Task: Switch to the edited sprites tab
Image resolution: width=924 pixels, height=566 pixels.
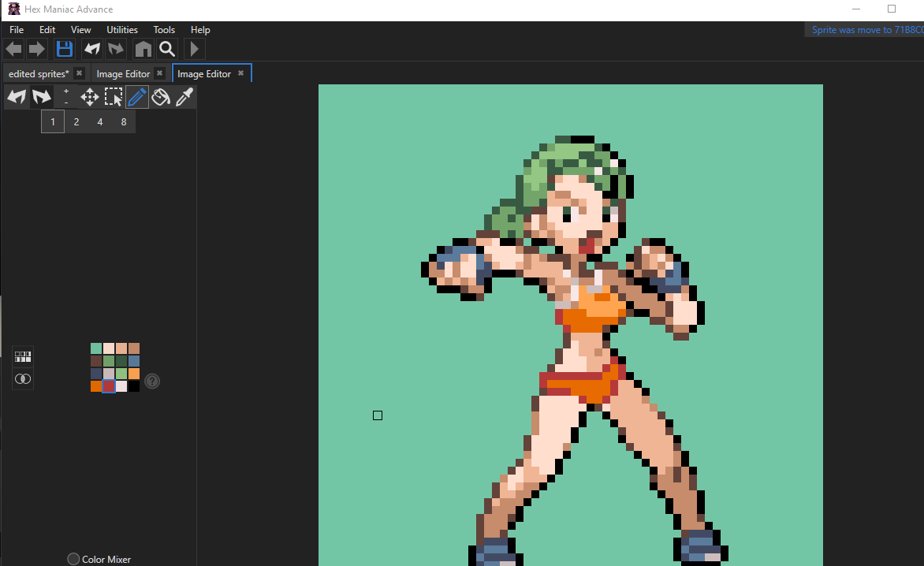Action: pyautogui.click(x=39, y=73)
